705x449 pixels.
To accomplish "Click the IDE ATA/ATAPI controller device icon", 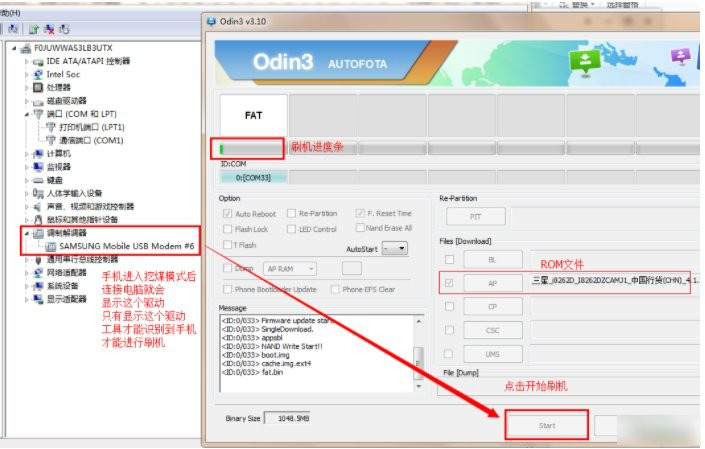I will click(x=38, y=61).
